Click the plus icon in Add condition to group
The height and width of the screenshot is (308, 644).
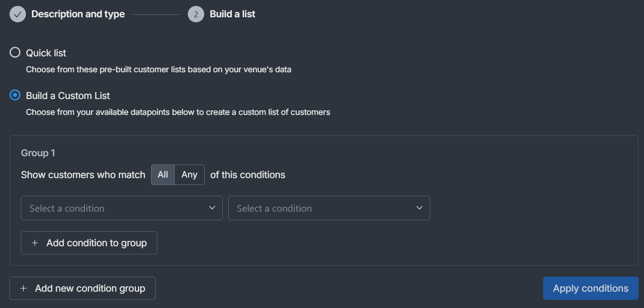(35, 243)
